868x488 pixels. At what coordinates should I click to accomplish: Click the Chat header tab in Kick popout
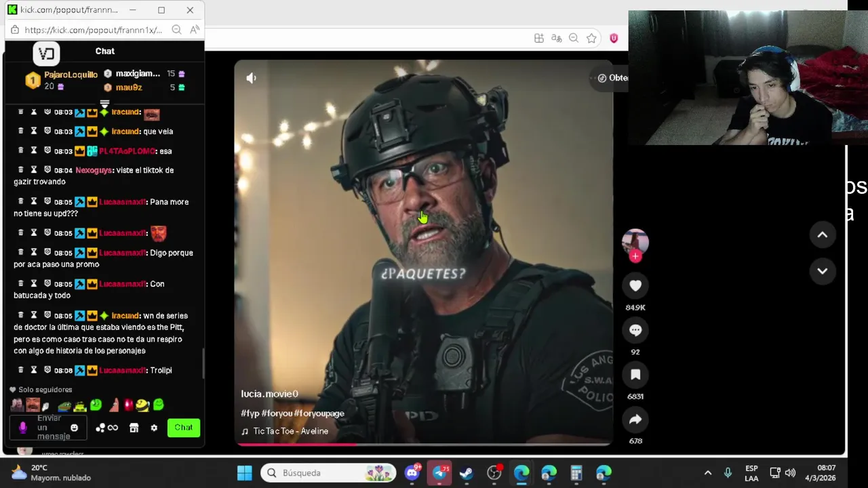[x=104, y=52]
